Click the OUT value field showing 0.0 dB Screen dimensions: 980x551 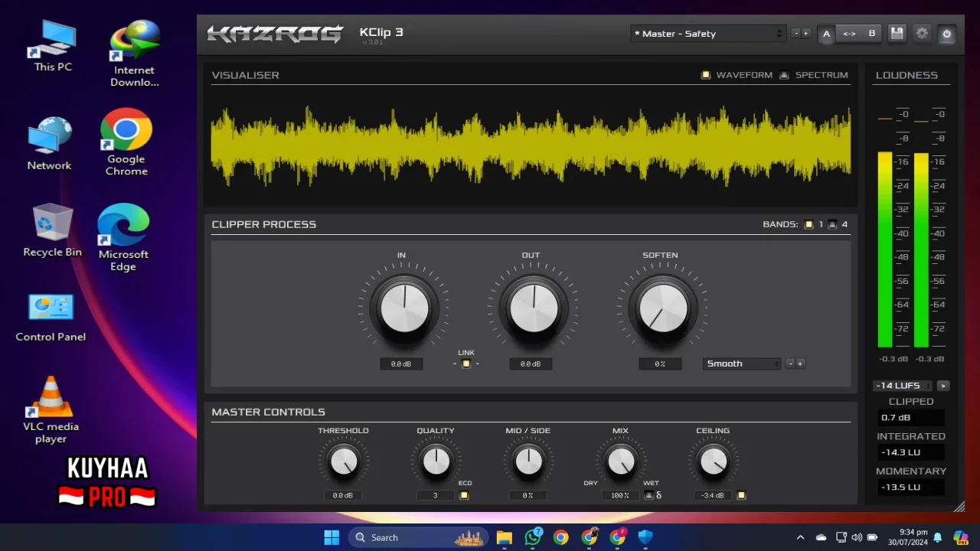click(x=531, y=364)
